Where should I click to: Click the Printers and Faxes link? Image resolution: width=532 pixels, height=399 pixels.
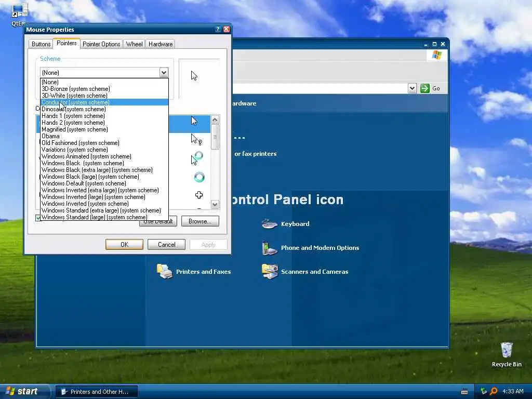click(x=203, y=272)
